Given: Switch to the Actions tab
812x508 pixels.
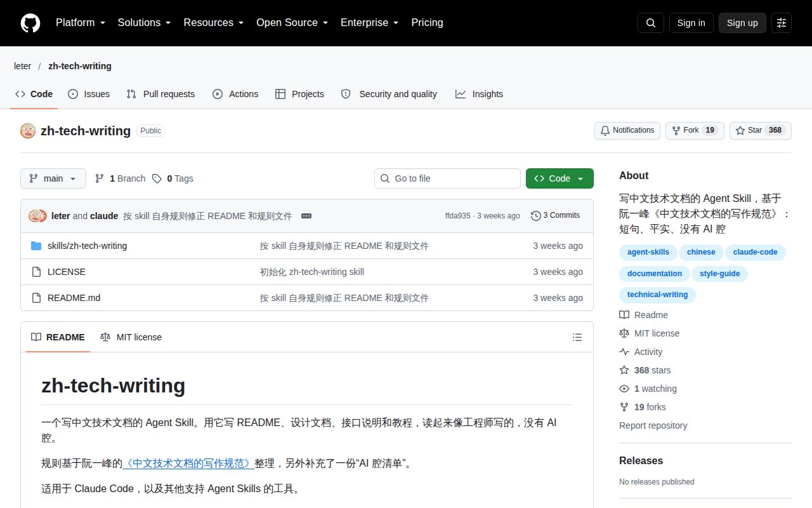Looking at the screenshot, I should [x=235, y=94].
